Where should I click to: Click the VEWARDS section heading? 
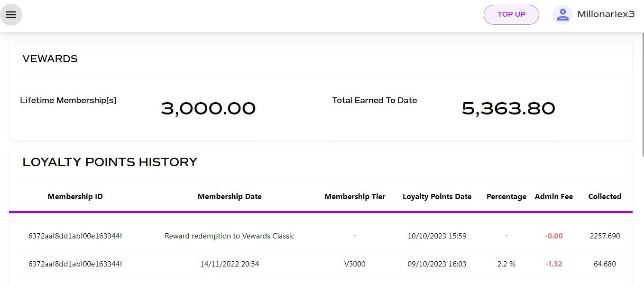pyautogui.click(x=50, y=59)
